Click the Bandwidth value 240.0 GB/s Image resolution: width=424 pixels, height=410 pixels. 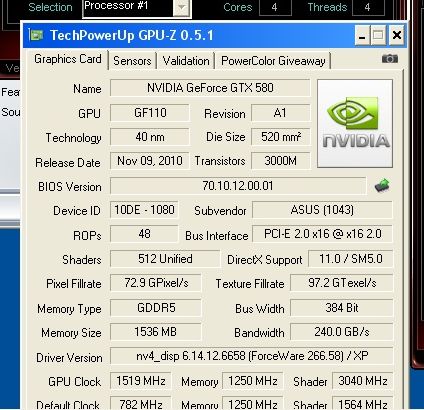tap(342, 332)
